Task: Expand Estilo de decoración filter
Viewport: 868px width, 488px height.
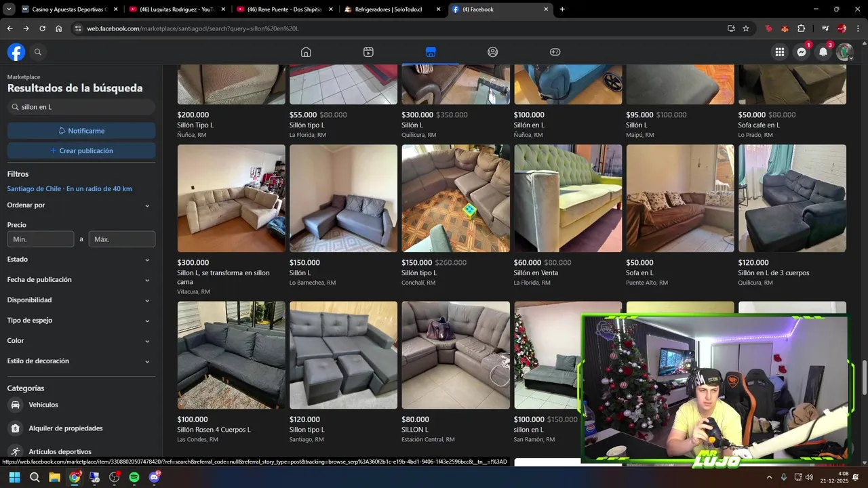Action: [x=81, y=361]
